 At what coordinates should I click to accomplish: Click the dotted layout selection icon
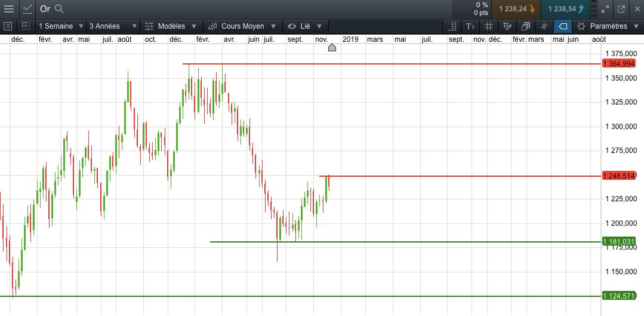(x=26, y=26)
